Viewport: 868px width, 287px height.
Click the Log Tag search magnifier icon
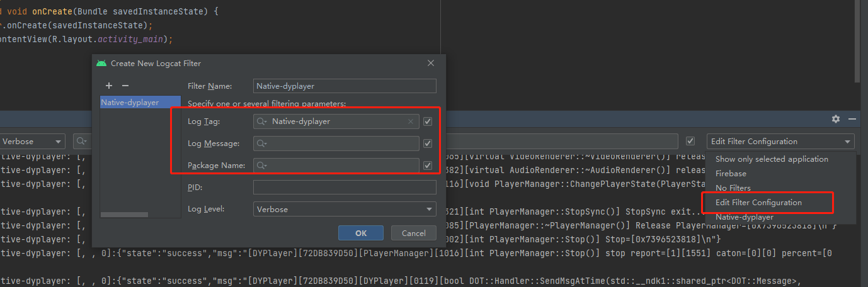coord(262,121)
